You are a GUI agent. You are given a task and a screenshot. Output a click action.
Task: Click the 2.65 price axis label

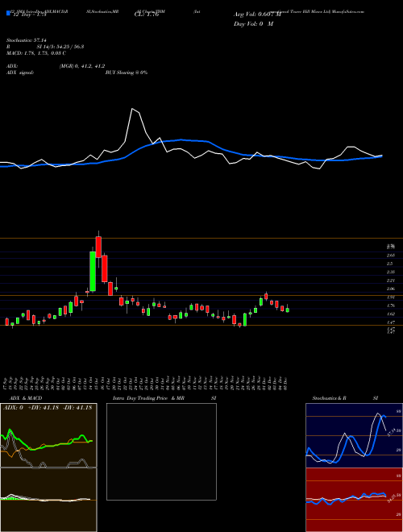pyautogui.click(x=390, y=256)
